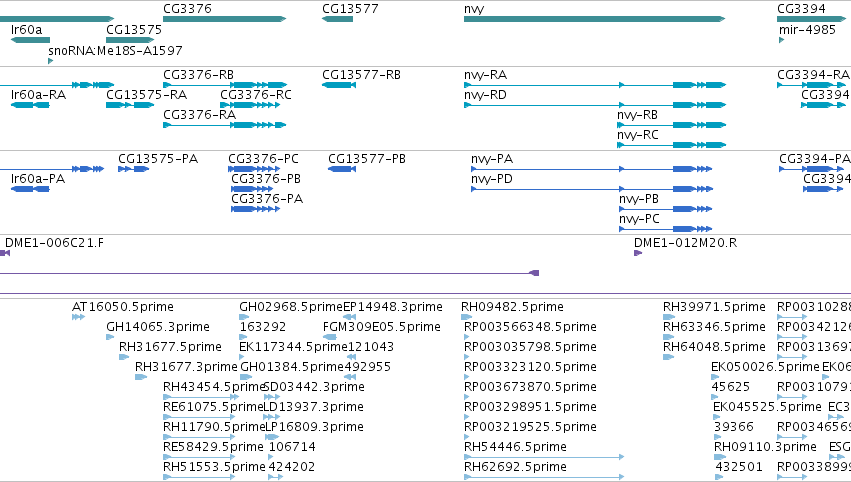Select protein CG3376-PA
851x482 pixels.
coord(256,209)
